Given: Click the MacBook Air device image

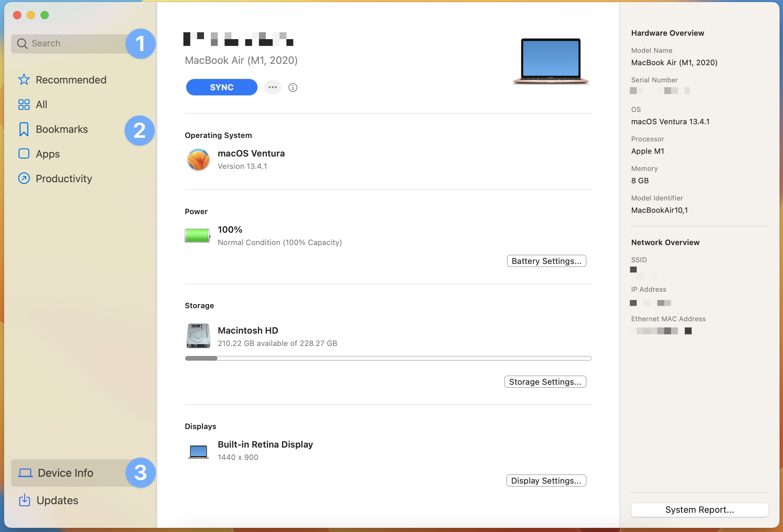Looking at the screenshot, I should 551,61.
